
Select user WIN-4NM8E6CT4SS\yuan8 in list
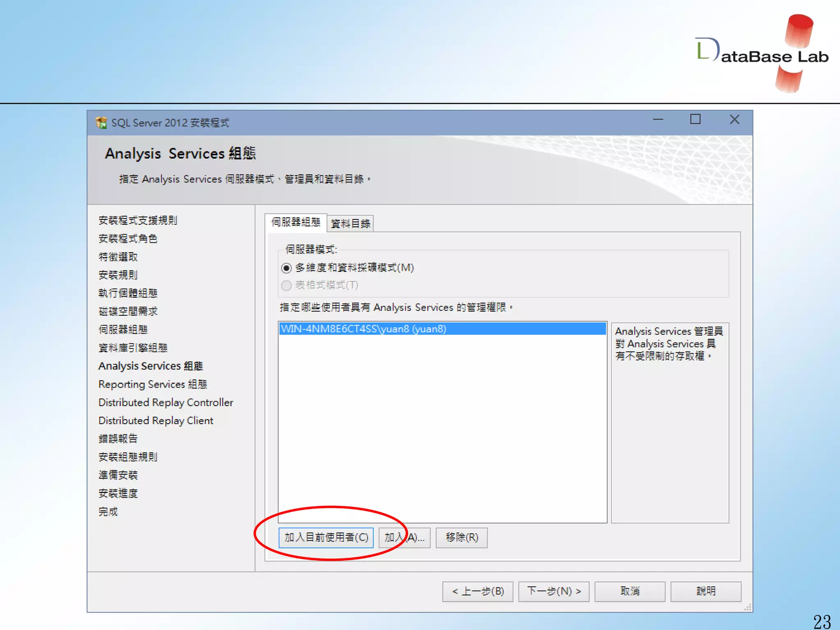(442, 329)
